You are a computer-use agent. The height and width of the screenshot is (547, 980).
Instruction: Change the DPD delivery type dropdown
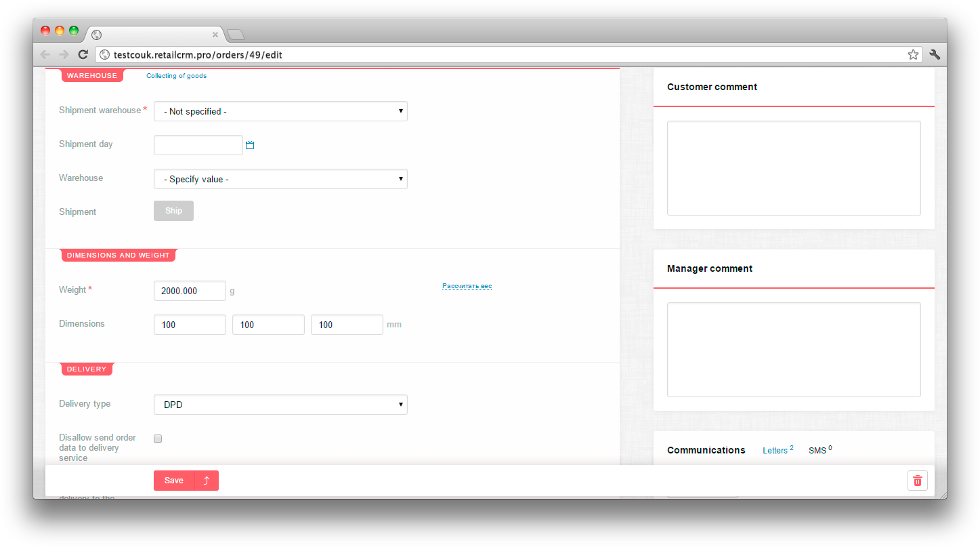coord(280,405)
